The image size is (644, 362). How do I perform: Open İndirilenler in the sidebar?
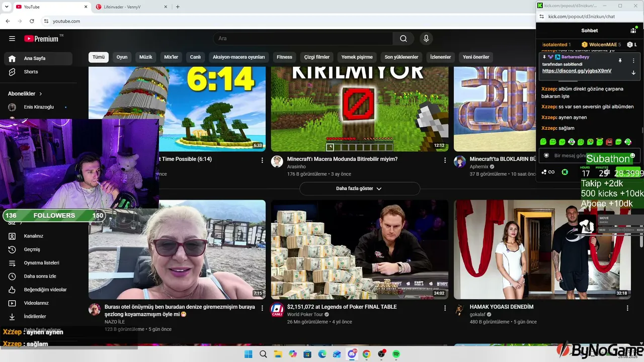click(x=38, y=316)
